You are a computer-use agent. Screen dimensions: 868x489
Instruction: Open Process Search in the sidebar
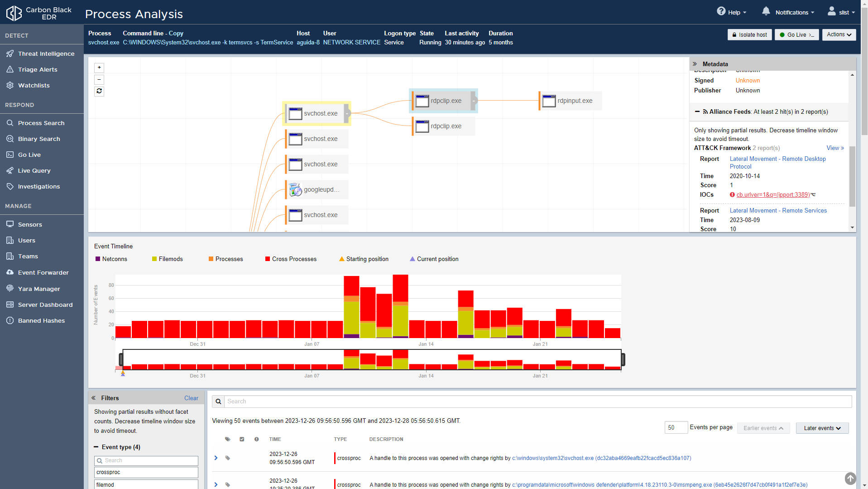[x=41, y=123]
